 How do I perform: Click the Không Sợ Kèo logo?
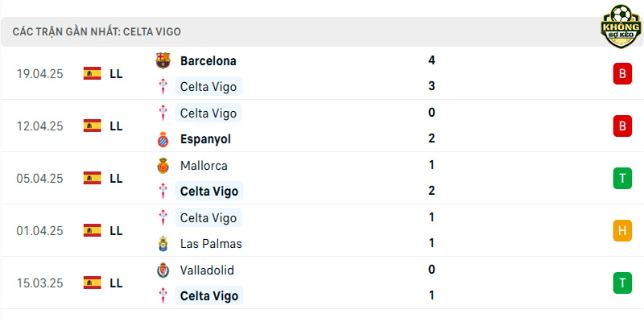coord(621,27)
